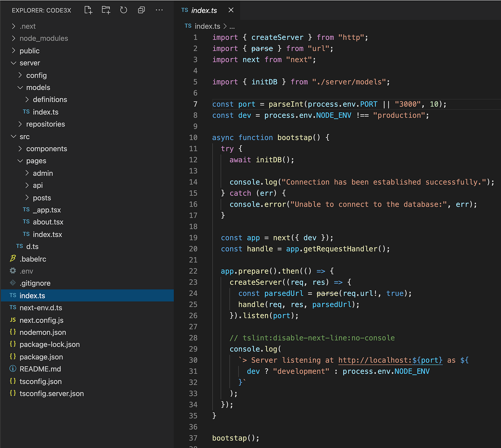Refresh the Explorer with the refresh icon
501x448 pixels.
coord(123,10)
